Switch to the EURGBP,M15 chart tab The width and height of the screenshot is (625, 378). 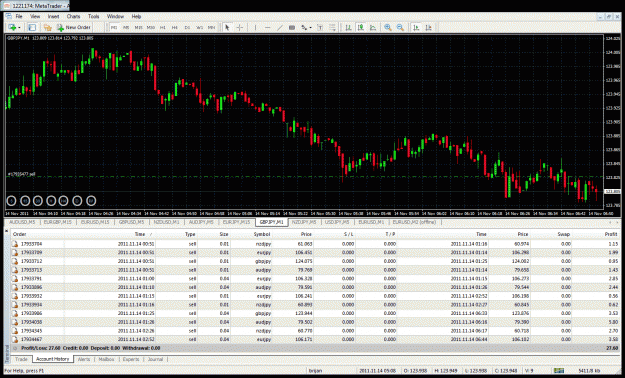[x=58, y=222]
